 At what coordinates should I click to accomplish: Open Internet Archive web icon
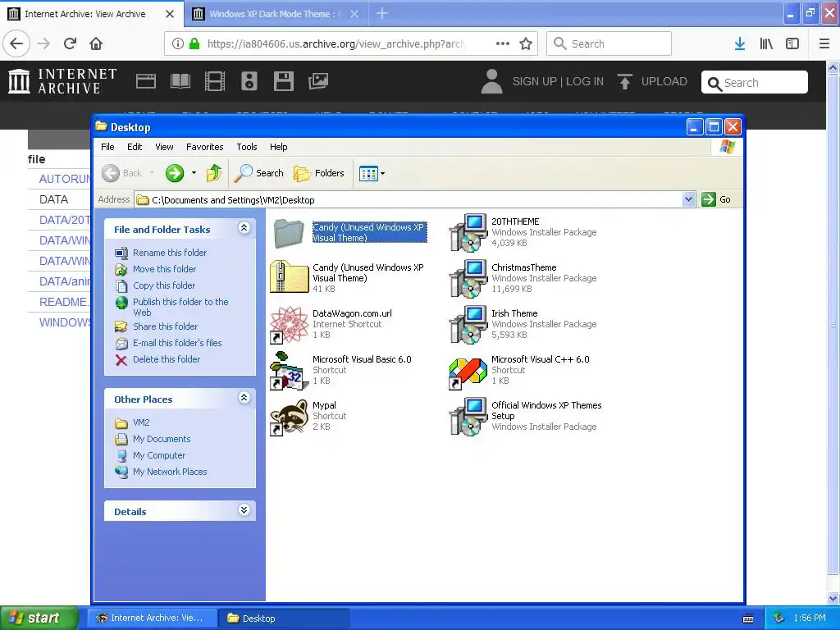pyautogui.click(x=146, y=81)
